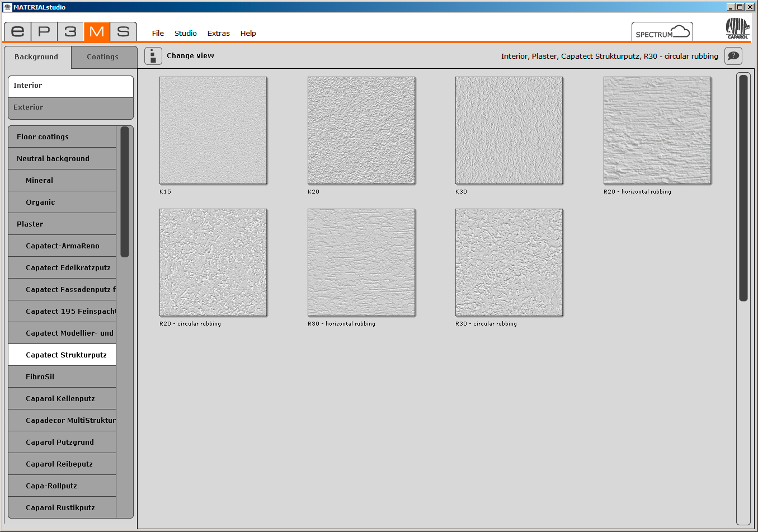
Task: Select Capa-Rollputz
Action: point(62,486)
